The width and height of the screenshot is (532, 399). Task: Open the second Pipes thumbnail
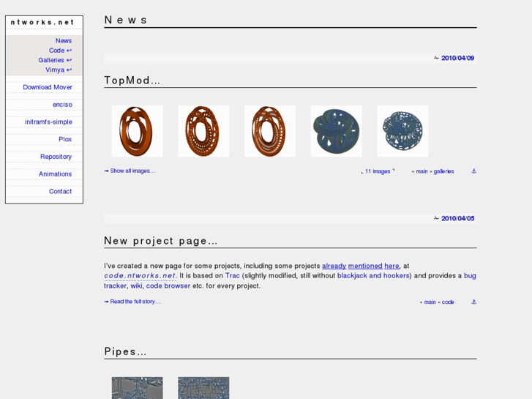coord(203,388)
